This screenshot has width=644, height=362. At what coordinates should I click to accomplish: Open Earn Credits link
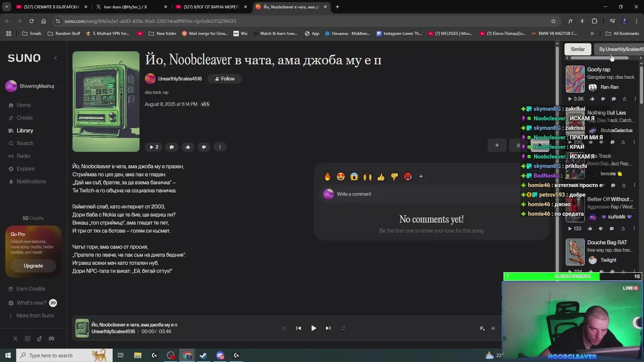[x=27, y=289]
